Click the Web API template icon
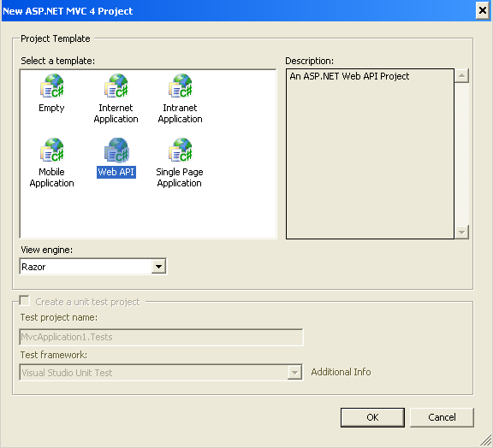Image resolution: width=493 pixels, height=448 pixels. coord(116,150)
